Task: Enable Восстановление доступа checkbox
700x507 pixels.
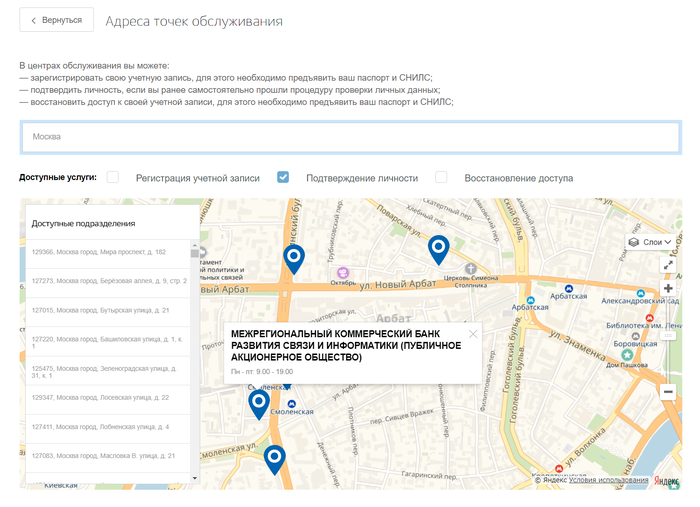Action: [441, 177]
